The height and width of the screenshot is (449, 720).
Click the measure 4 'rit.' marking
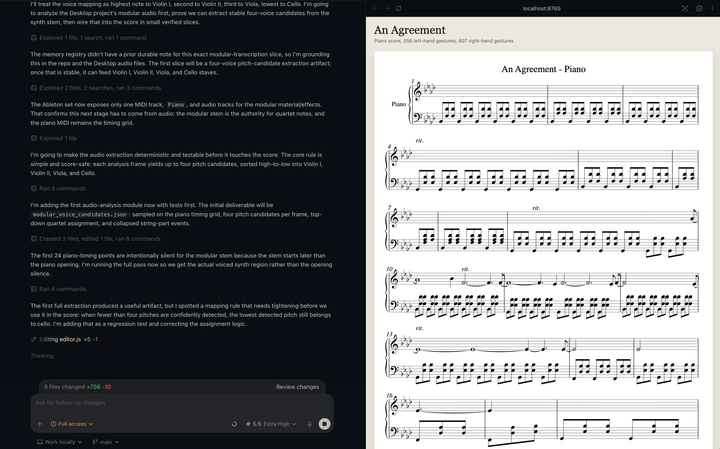point(419,140)
